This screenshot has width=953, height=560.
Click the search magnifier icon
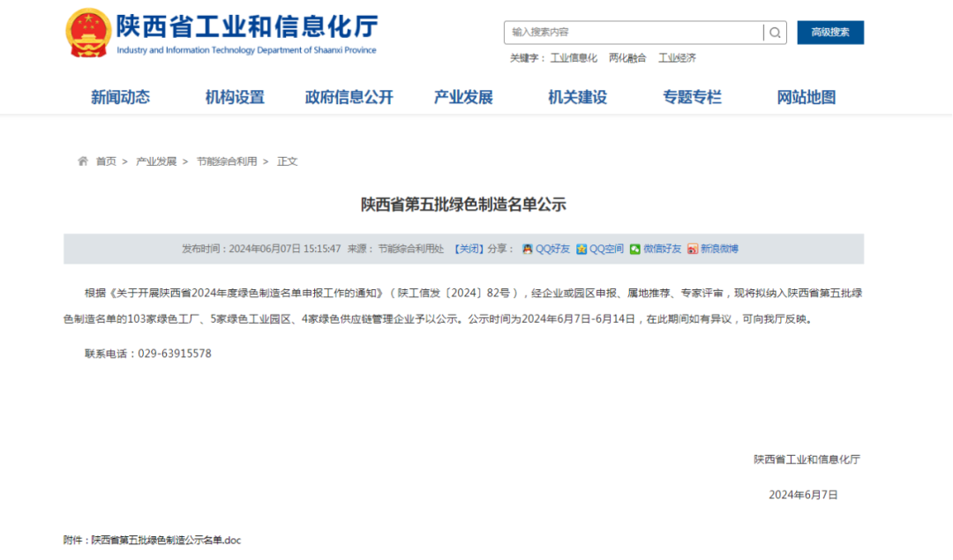tap(774, 32)
